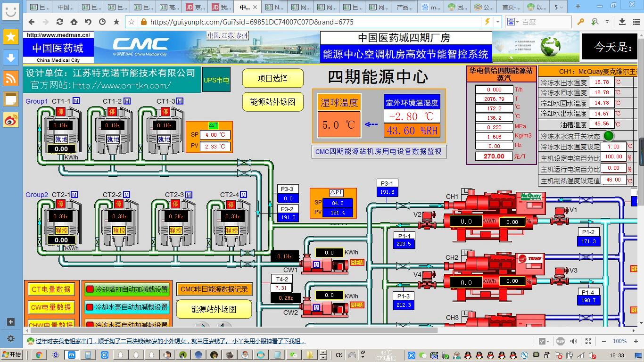The image size is (644, 362).
Task: Toggle the CT2-1 程控 mode indicator
Action: [62, 230]
